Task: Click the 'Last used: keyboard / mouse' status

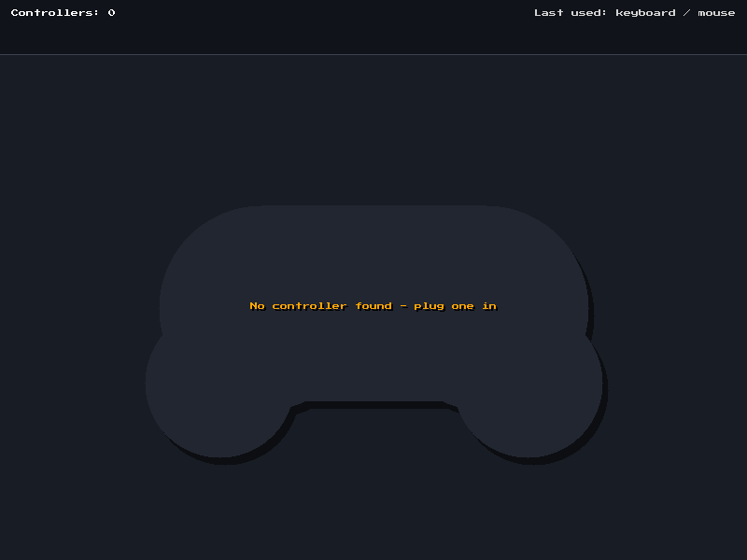Action: tap(635, 13)
